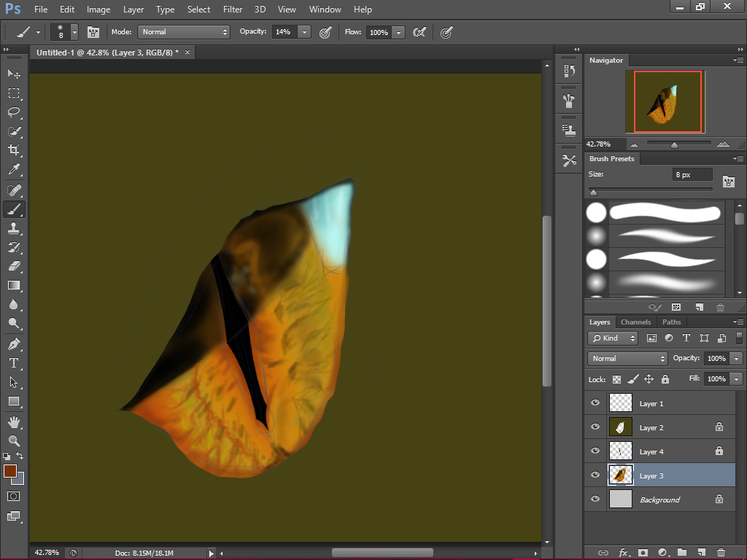Switch to the Channels tab
747x560 pixels.
point(635,322)
